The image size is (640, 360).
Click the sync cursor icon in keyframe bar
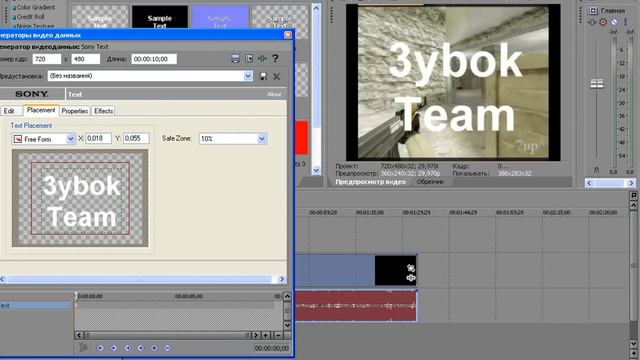point(83,348)
